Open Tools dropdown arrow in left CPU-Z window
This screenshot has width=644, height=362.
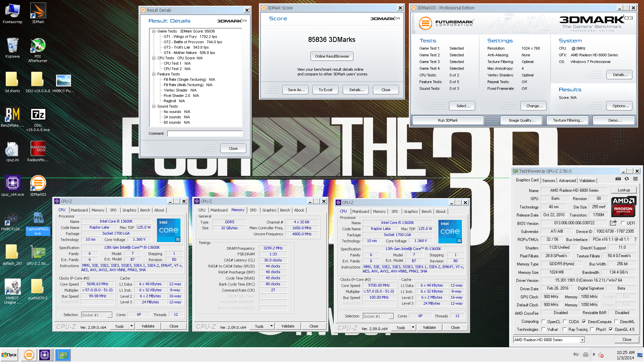131,326
